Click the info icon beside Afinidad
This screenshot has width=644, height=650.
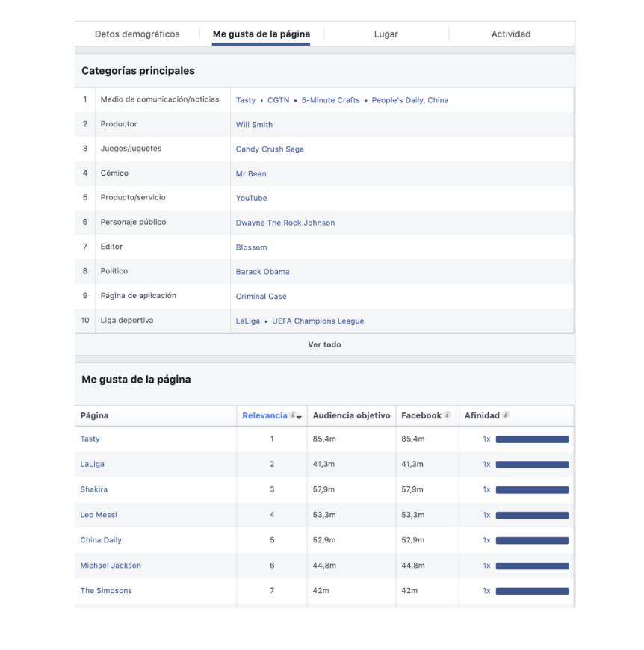pyautogui.click(x=506, y=415)
